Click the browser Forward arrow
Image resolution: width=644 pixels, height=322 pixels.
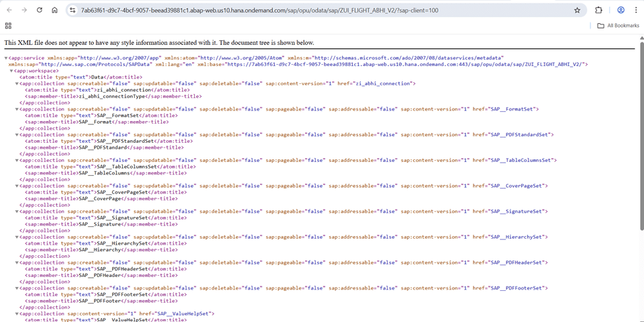click(24, 11)
